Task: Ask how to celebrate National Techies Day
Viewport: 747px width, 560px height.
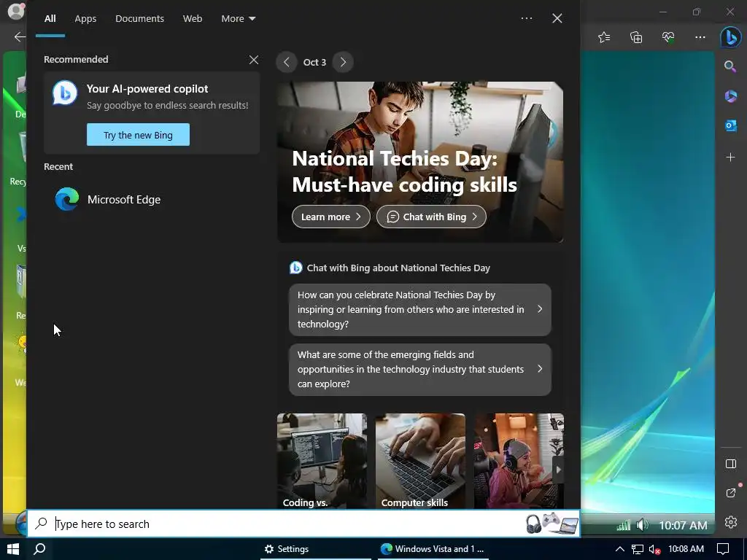Action: tap(420, 309)
